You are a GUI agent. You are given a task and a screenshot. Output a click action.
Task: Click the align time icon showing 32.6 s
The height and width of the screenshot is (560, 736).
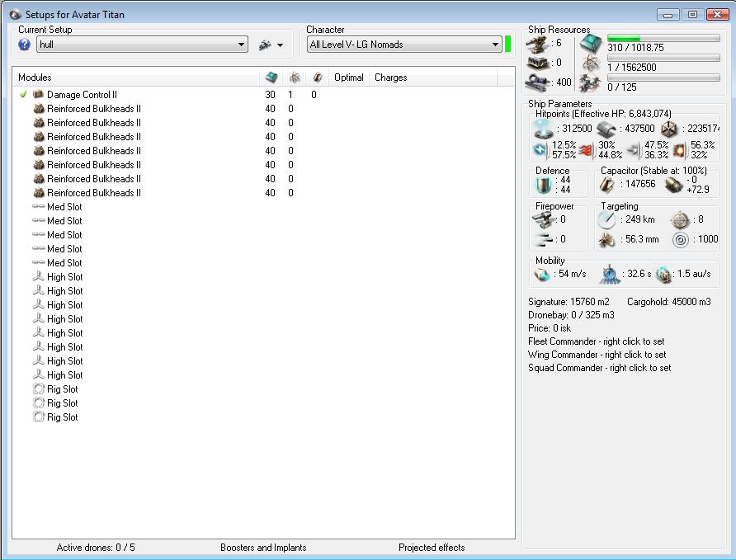pyautogui.click(x=609, y=275)
